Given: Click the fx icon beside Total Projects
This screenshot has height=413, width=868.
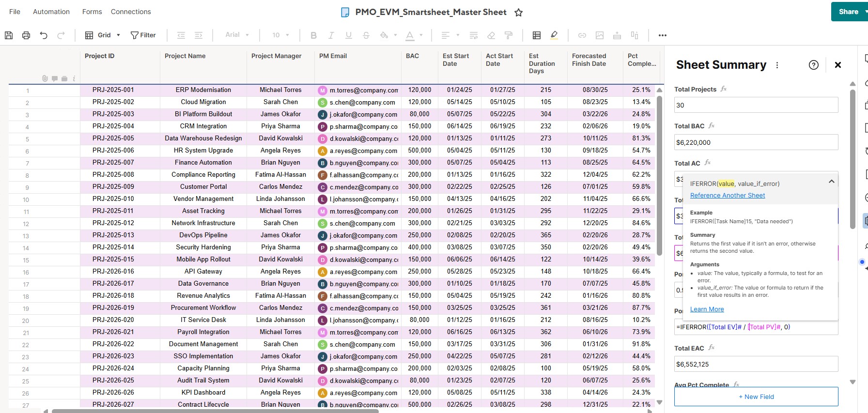Looking at the screenshot, I should pyautogui.click(x=724, y=89).
